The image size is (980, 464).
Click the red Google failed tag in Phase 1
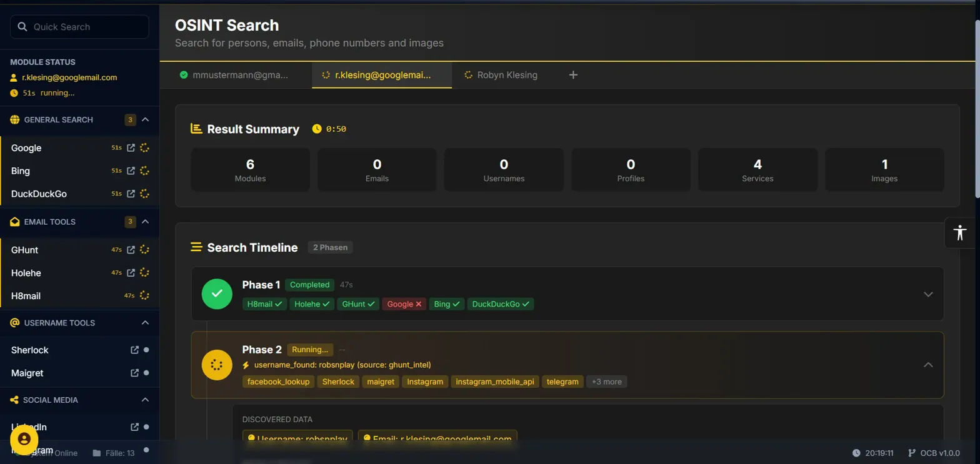(404, 304)
